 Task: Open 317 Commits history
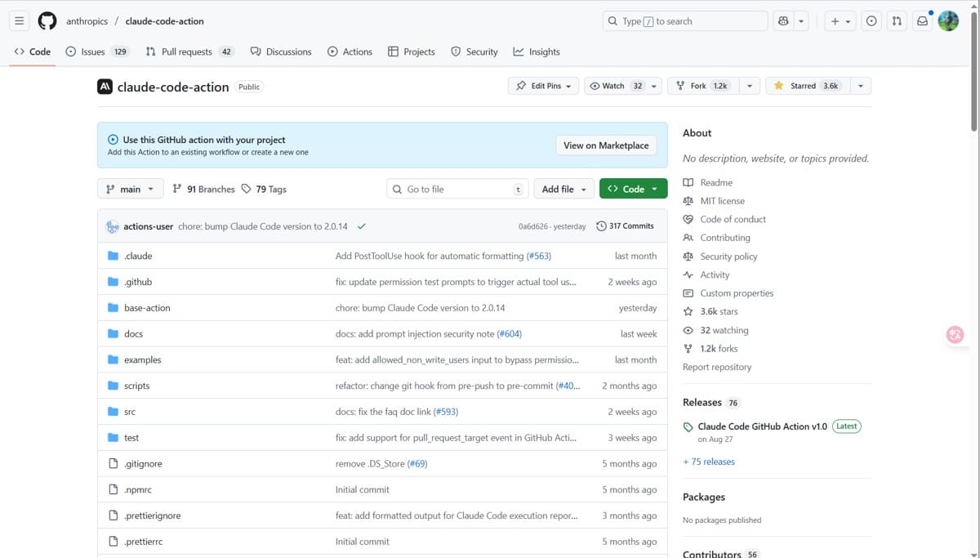click(625, 226)
